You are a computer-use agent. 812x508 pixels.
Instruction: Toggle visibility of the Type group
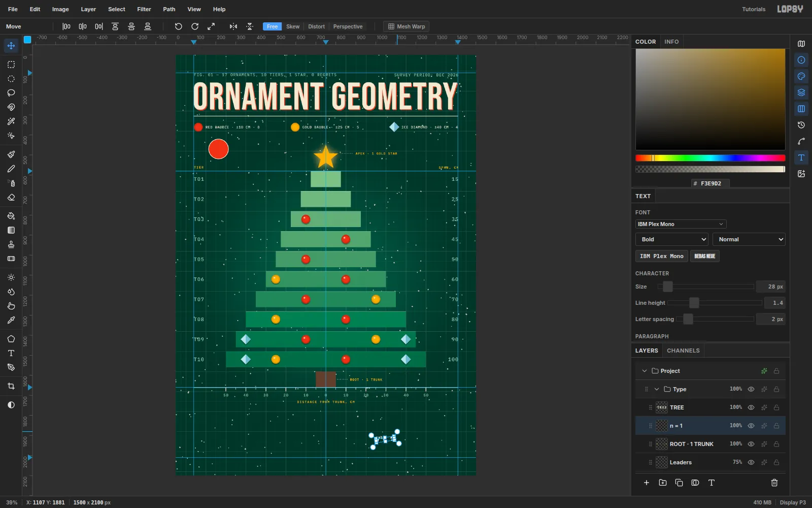coord(751,389)
